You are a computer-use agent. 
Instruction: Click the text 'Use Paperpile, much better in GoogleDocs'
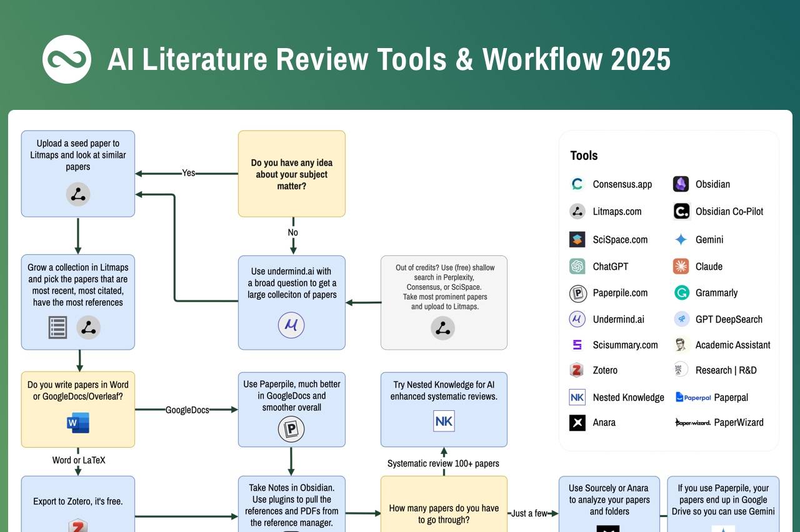tap(292, 390)
